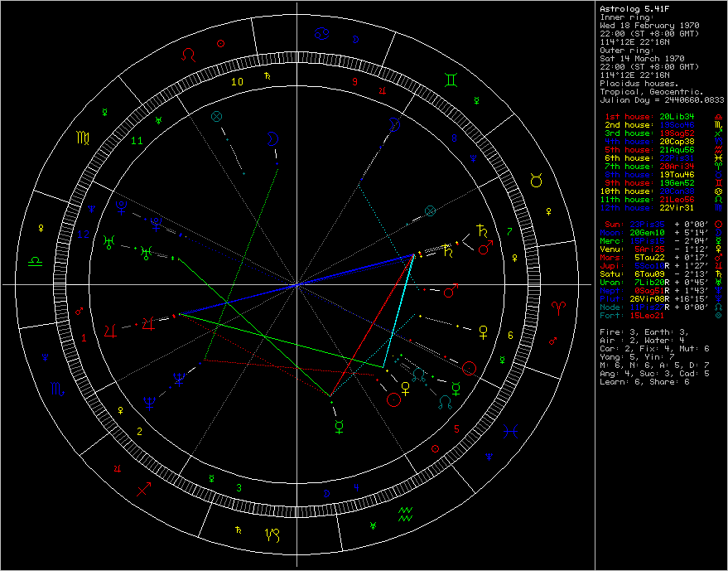
Task: Select the green Libra sign glyph
Action: 36,259
